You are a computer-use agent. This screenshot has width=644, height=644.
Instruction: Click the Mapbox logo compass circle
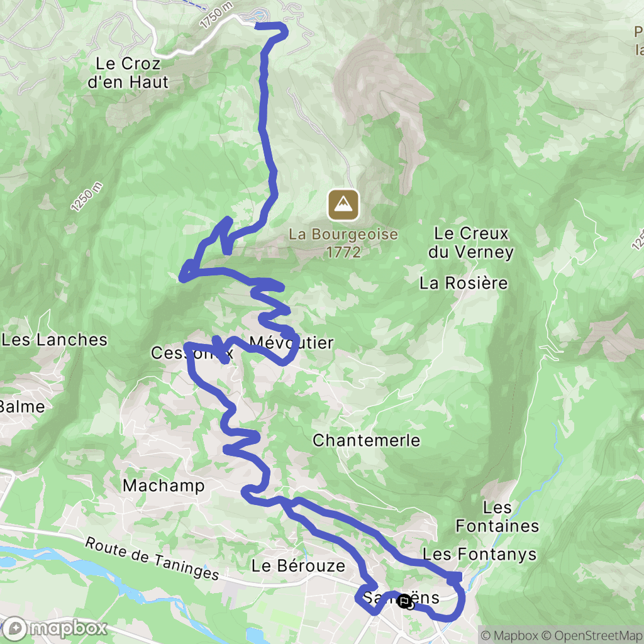tap(15, 628)
